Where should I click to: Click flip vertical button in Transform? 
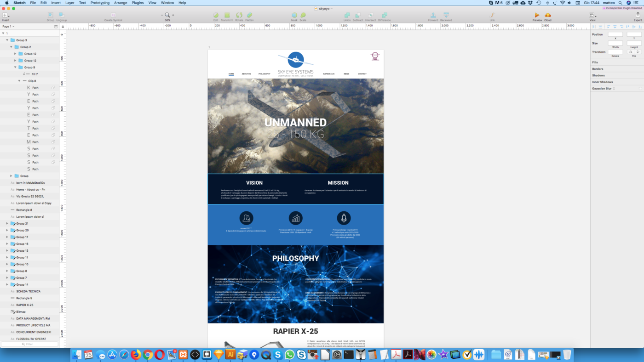(638, 52)
